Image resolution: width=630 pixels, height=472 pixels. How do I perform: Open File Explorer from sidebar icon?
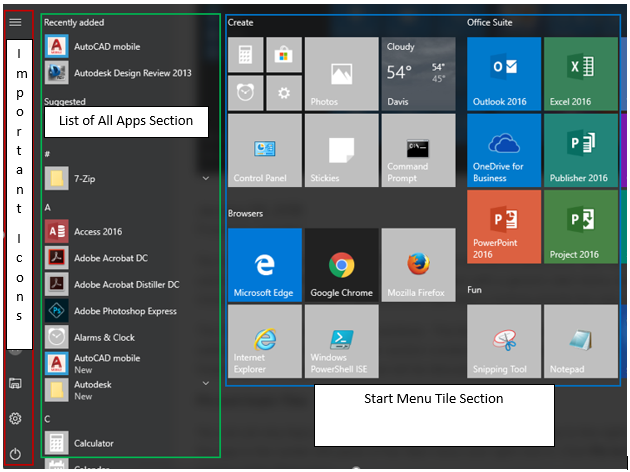[15, 384]
